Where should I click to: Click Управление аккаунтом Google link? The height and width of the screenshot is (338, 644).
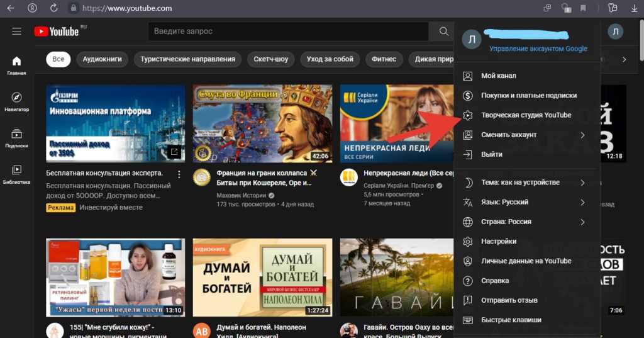tap(538, 48)
